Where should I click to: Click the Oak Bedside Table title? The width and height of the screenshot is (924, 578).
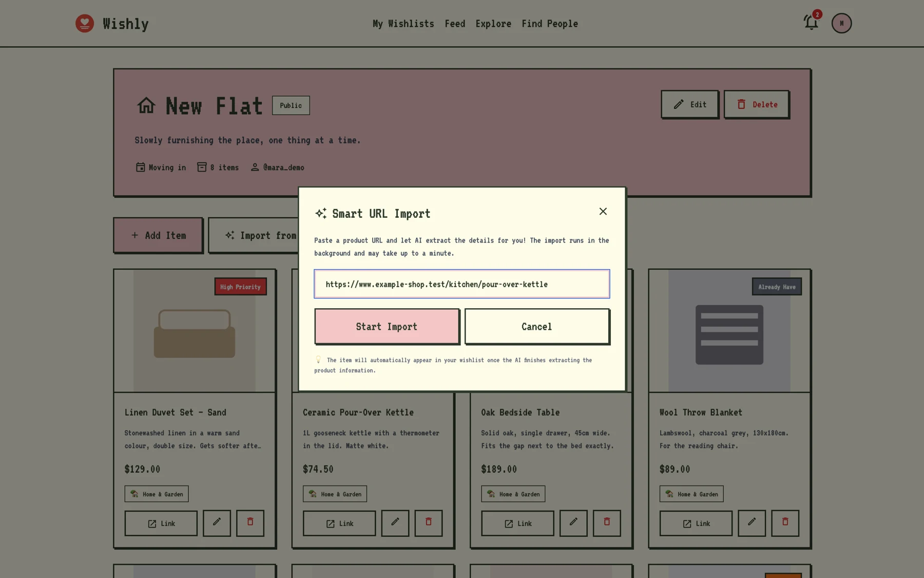[520, 413]
